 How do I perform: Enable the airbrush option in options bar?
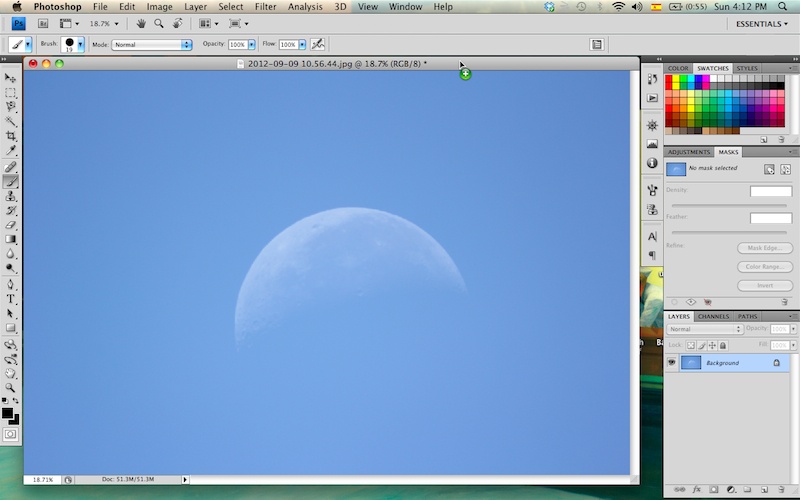318,45
